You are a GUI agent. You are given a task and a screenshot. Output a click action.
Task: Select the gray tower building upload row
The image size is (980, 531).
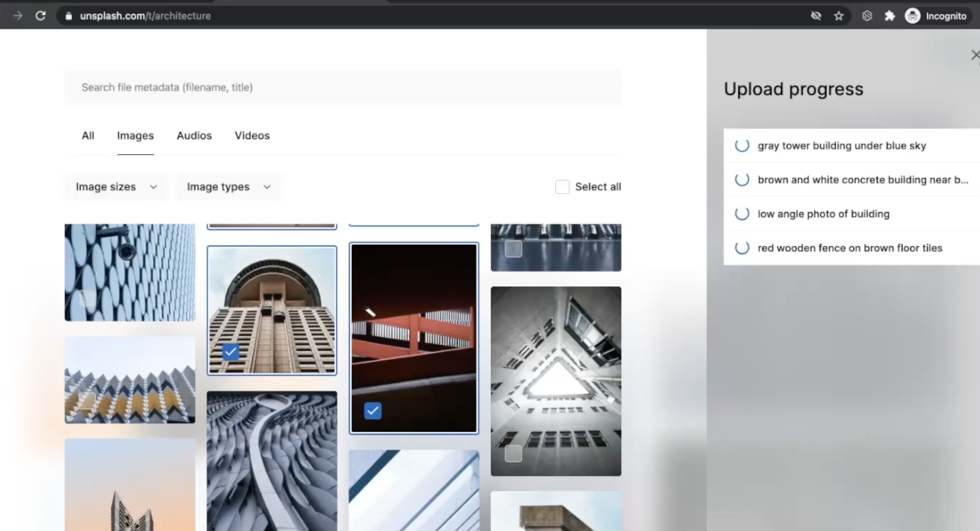852,145
